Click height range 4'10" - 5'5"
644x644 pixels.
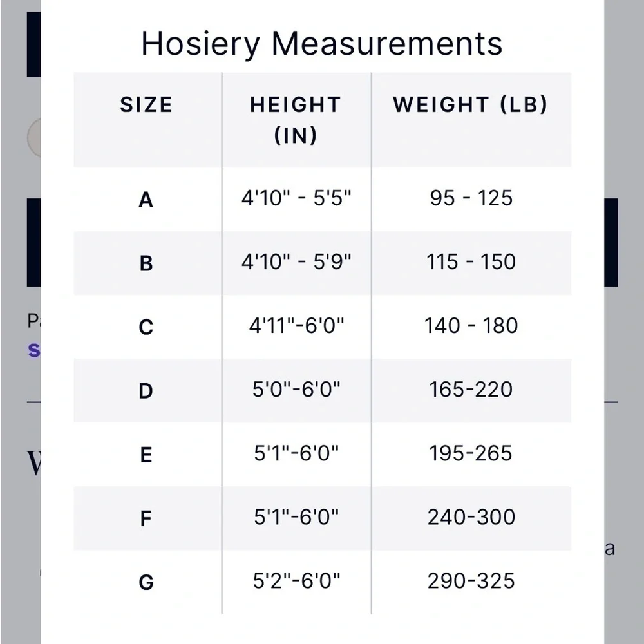pyautogui.click(x=296, y=198)
